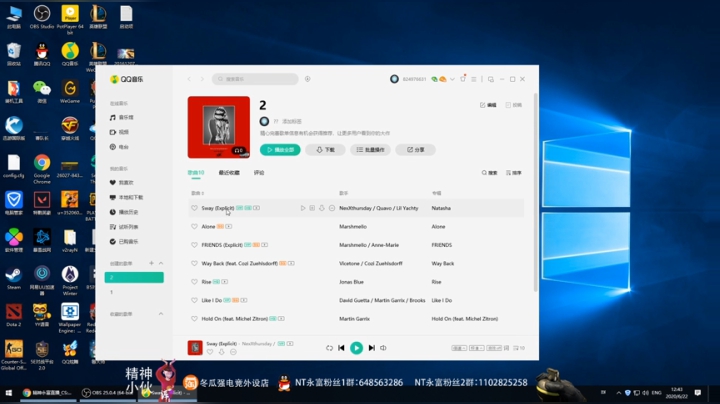The image size is (720, 404).
Task: Open Music Hall in QQ Music sidebar
Action: (122, 118)
